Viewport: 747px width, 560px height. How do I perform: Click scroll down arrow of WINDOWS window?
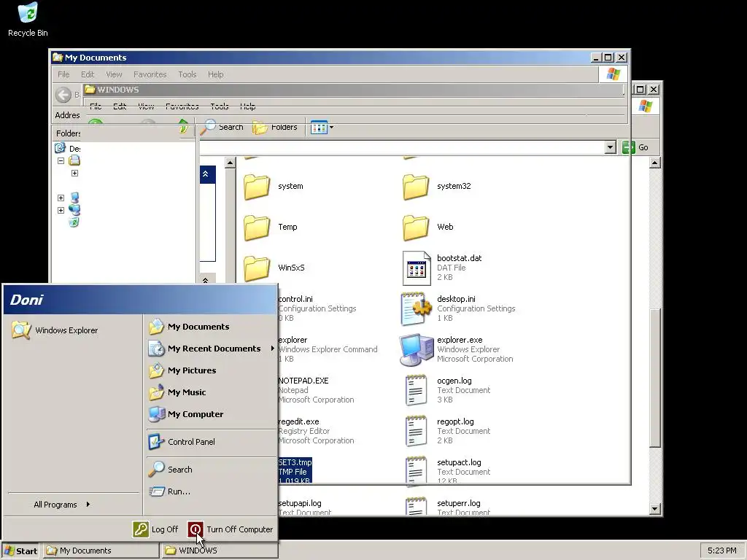pos(655,509)
